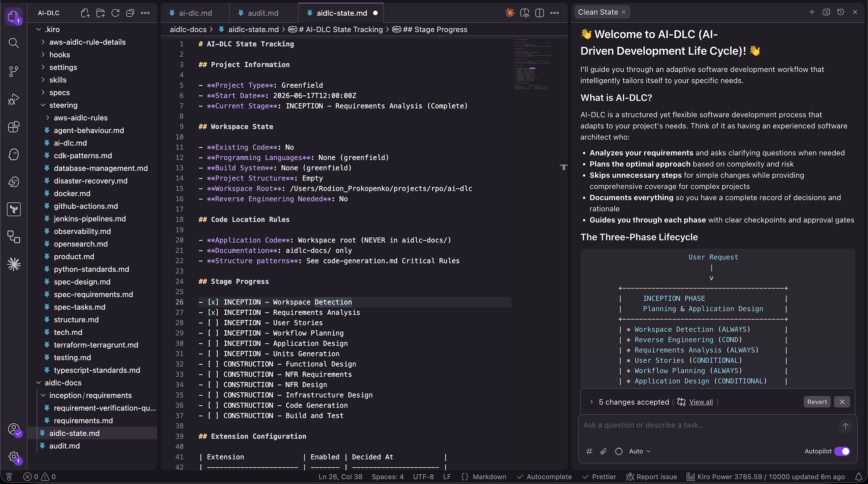Viewport: 868px width, 484px height.
Task: Click aidlc-docs in the breadcrumb
Action: pyautogui.click(x=188, y=30)
